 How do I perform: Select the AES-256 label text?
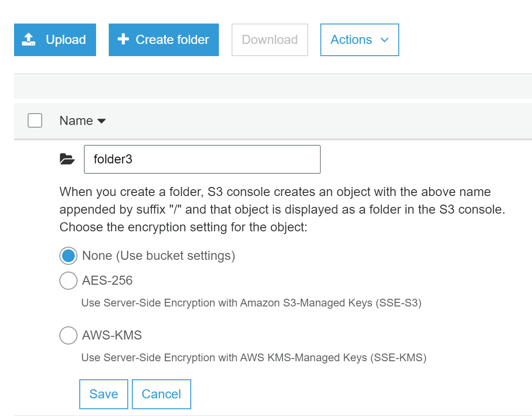(106, 281)
